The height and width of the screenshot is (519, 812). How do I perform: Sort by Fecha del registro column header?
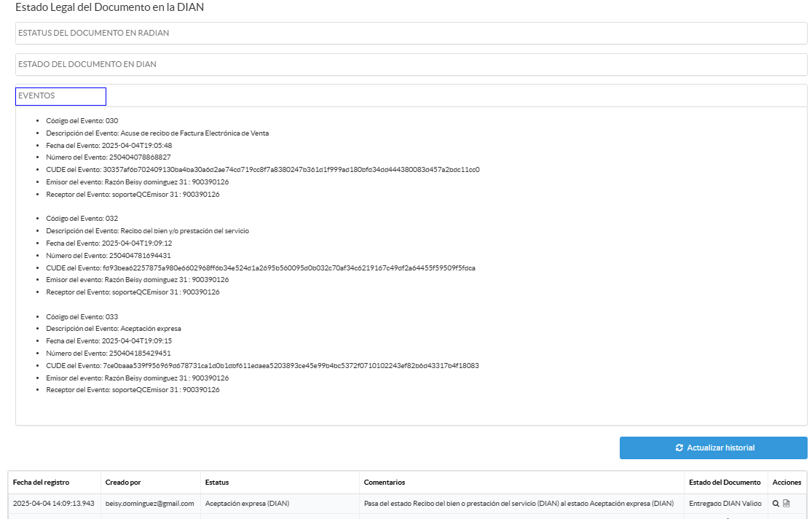coord(41,483)
